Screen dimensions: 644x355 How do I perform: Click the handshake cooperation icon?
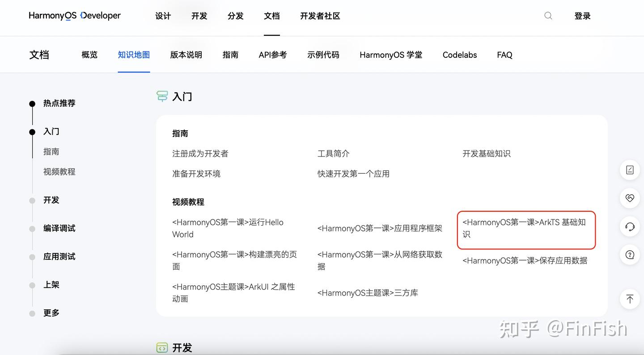click(630, 198)
